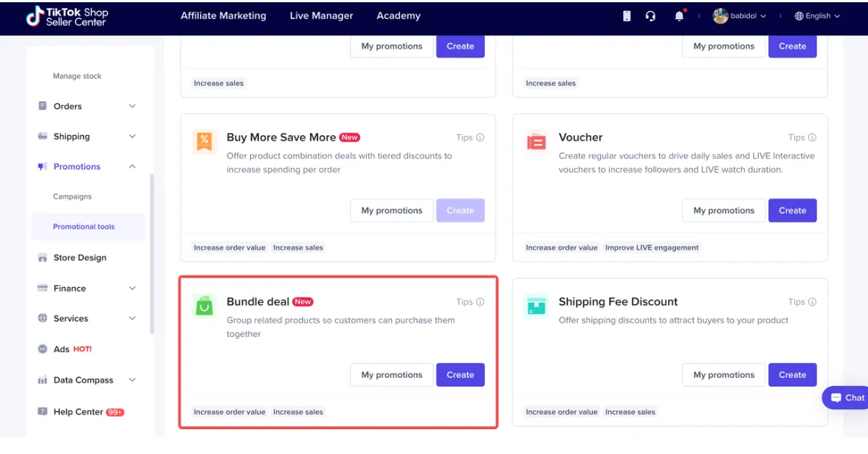This screenshot has height=454, width=868.
Task: Click the TikTok Shop Seller Center logo
Action: pos(67,16)
